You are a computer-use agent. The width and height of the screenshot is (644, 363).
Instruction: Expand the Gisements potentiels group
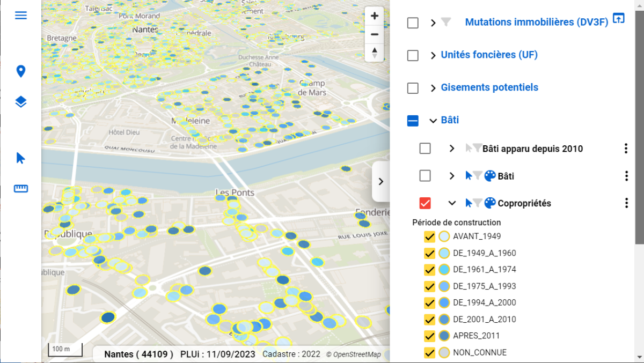[433, 88]
